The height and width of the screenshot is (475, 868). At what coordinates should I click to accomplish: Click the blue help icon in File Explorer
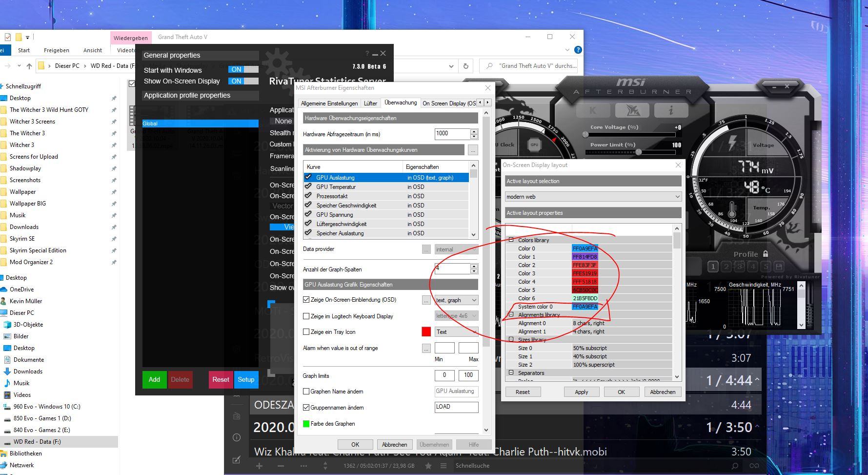(578, 50)
